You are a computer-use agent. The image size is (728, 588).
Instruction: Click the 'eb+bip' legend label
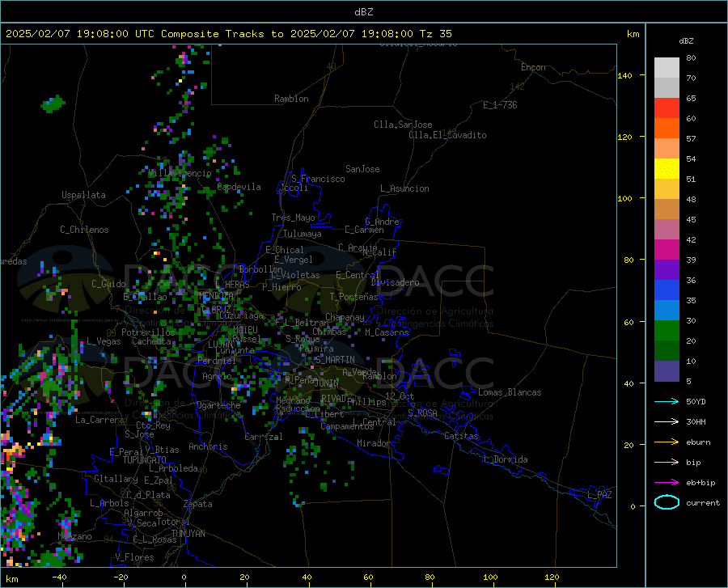click(700, 483)
